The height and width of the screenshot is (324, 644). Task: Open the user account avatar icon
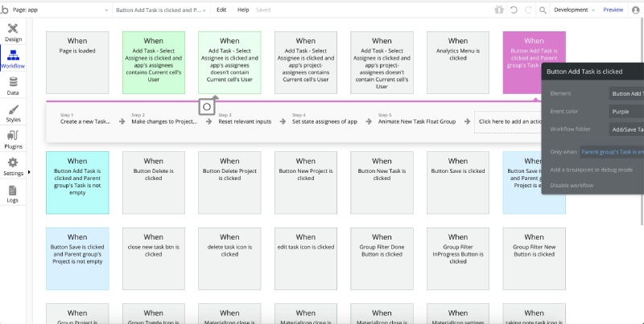[x=635, y=10]
